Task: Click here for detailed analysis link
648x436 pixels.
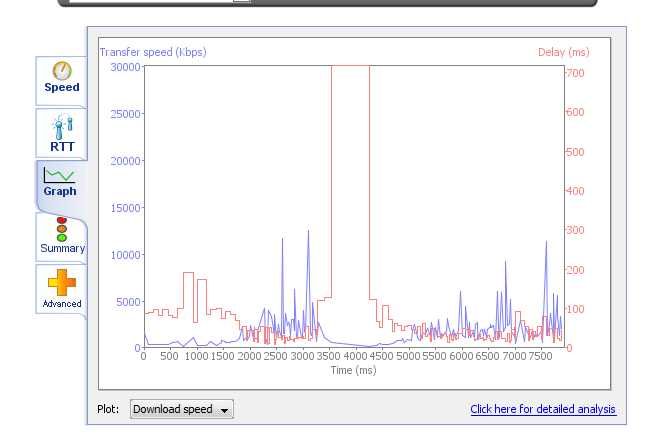Action: tap(543, 409)
